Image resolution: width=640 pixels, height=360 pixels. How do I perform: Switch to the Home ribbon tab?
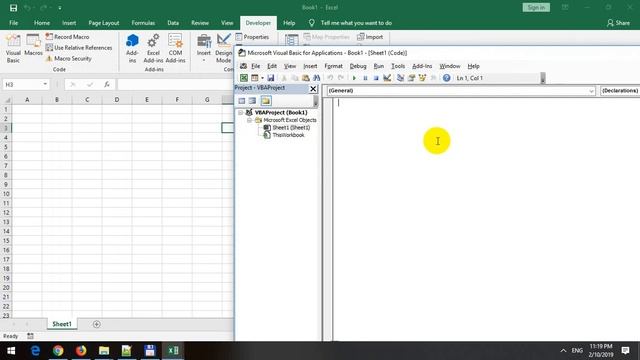[42, 23]
